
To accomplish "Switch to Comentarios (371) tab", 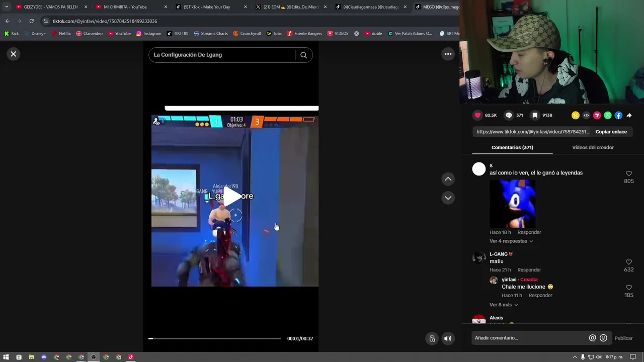I will tap(512, 147).
